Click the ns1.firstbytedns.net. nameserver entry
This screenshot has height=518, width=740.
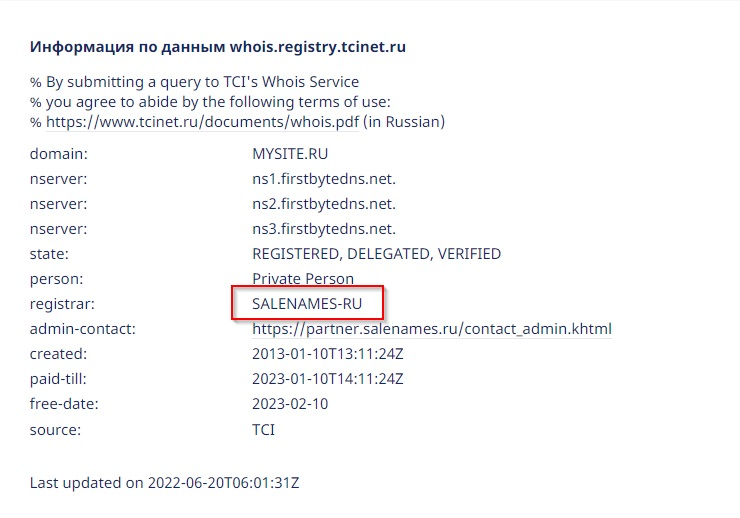coord(324,179)
